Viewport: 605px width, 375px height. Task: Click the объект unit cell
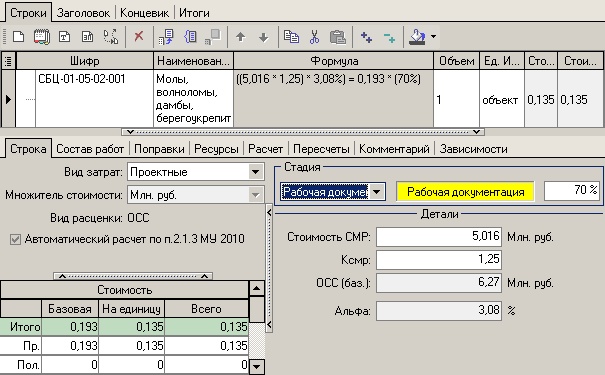click(502, 99)
